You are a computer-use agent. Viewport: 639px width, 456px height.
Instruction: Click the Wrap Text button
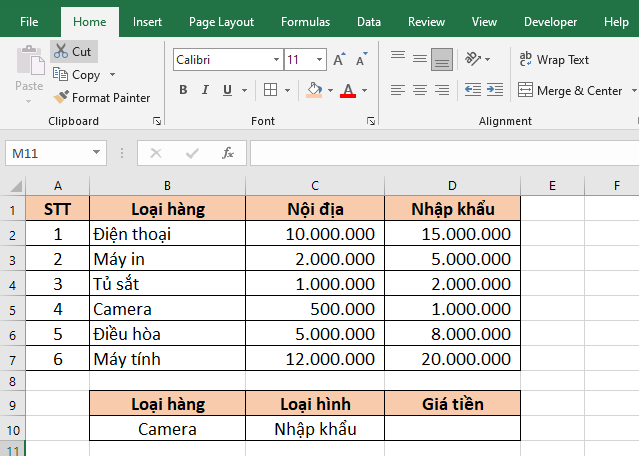pos(554,60)
